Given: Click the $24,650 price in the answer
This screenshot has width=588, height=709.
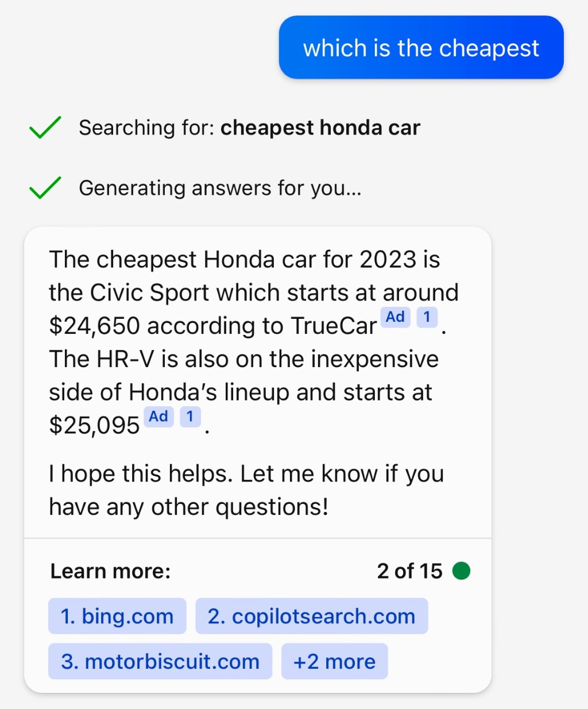Looking at the screenshot, I should click(x=94, y=326).
